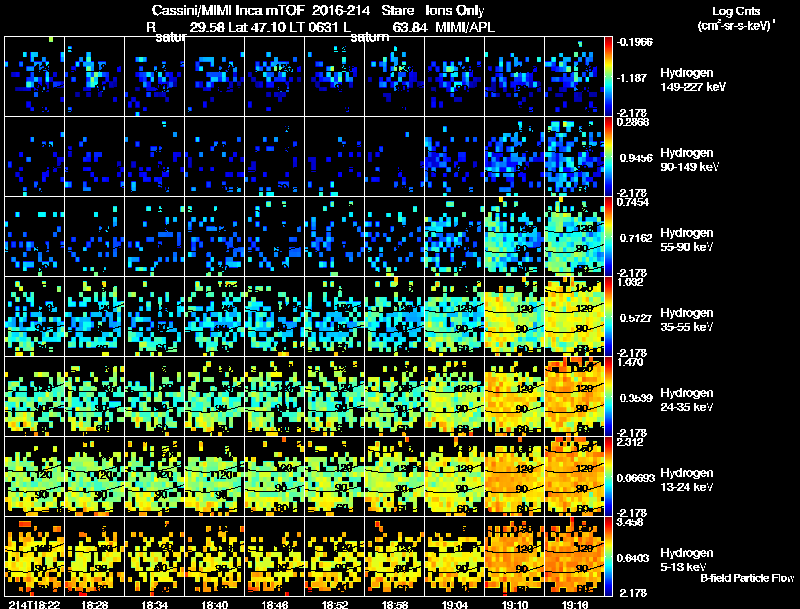
Task: Click the Hydrogen 149-227 keV panel at 19:16
Action: pos(575,77)
